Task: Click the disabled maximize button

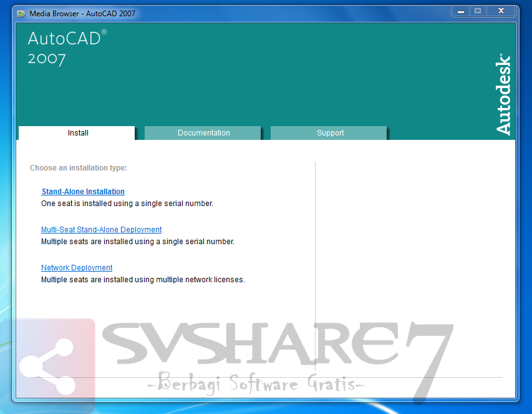Action: click(x=478, y=11)
